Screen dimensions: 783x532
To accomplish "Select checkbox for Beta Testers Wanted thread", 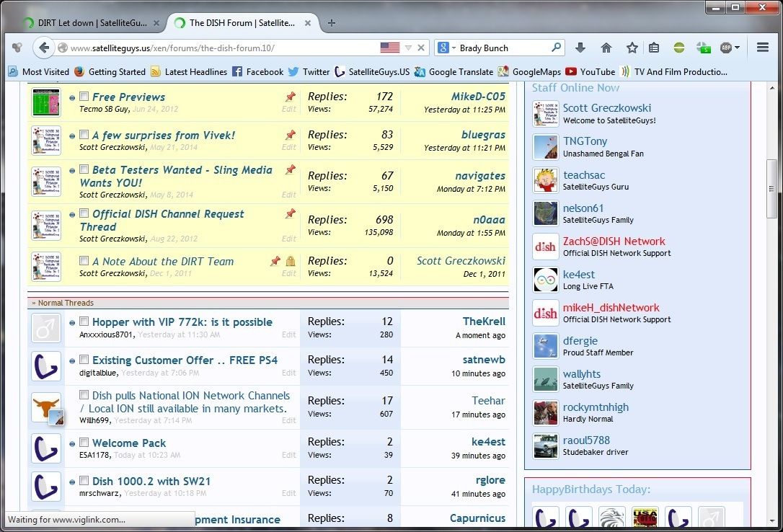I will coord(84,169).
